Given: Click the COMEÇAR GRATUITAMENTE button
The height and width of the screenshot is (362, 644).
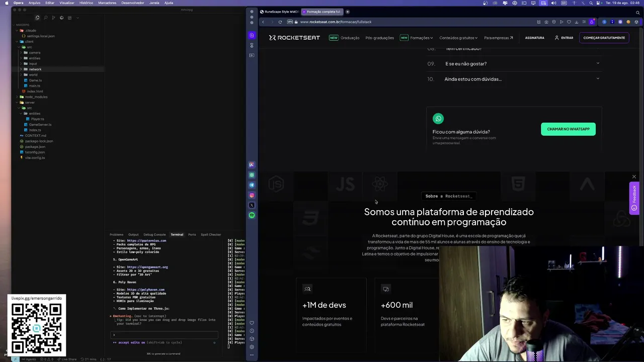Looking at the screenshot, I should point(604,38).
